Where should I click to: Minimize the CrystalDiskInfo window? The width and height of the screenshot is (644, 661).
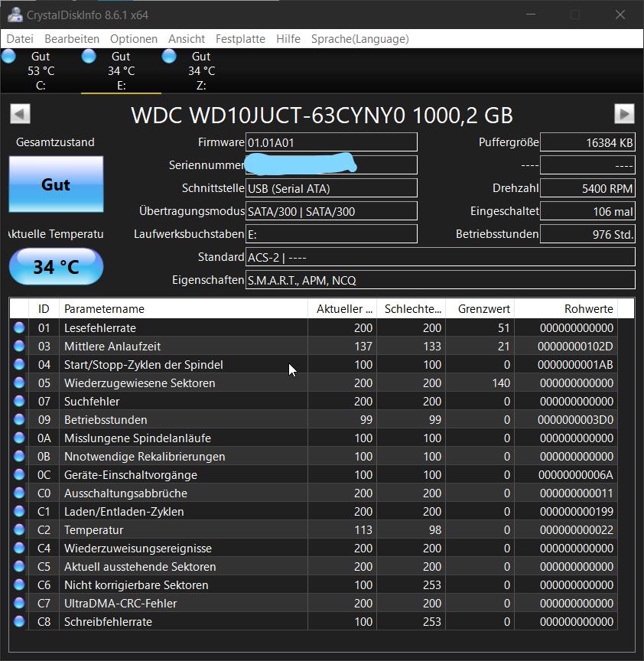[531, 15]
